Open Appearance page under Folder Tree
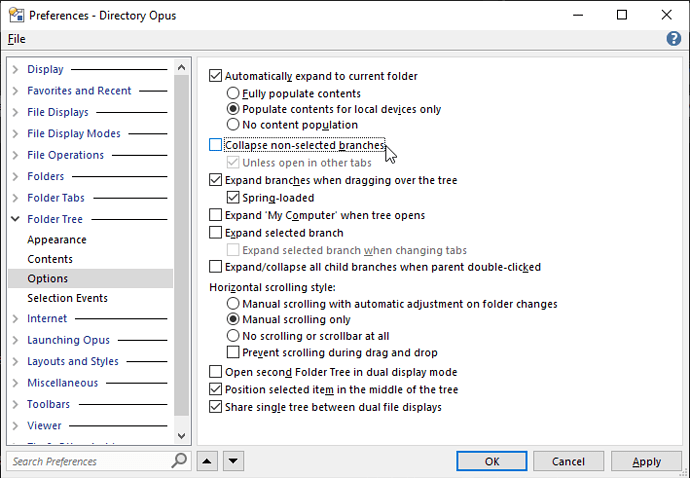The height and width of the screenshot is (478, 690). tap(57, 239)
